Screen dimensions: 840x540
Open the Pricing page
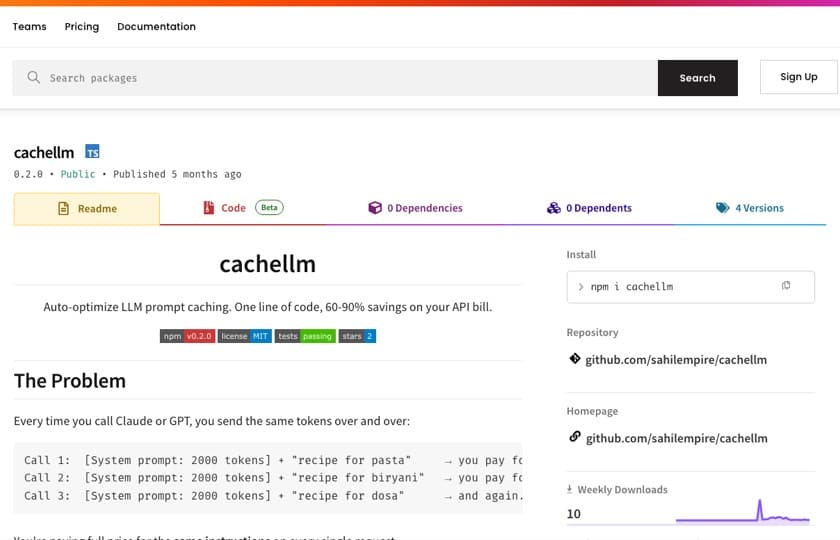(82, 26)
